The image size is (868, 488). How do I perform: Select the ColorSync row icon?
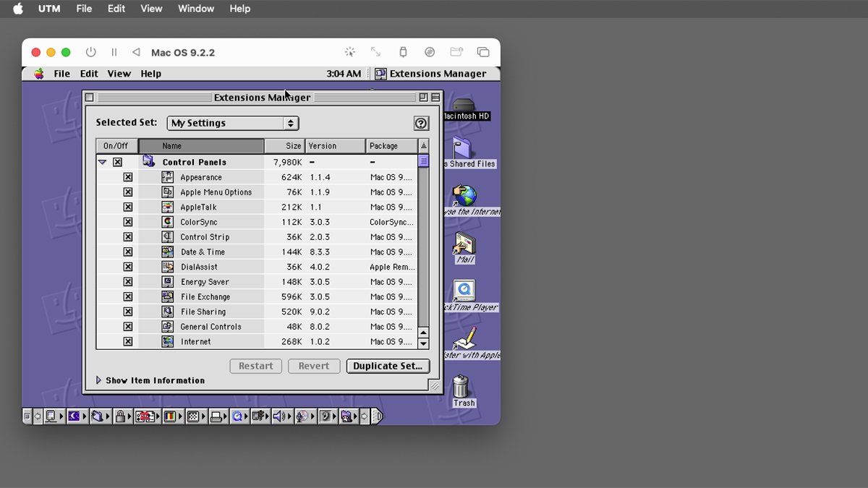[167, 222]
